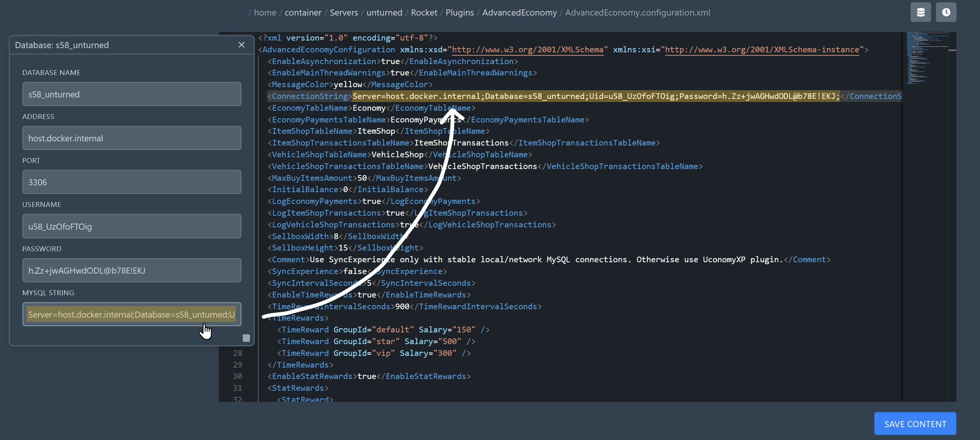The width and height of the screenshot is (980, 440).
Task: Click the XMLSchema-instance URL in editor
Action: point(762,50)
